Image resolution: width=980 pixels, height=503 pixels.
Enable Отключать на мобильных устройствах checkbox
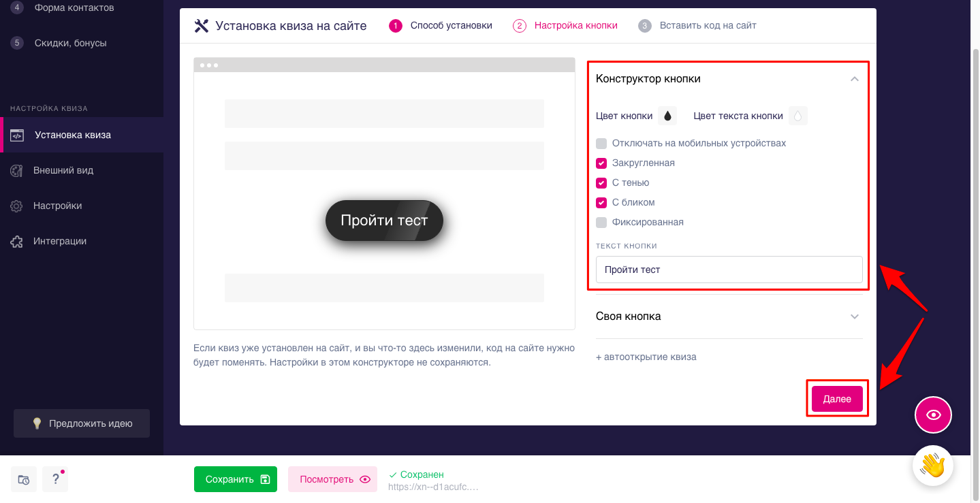(601, 144)
